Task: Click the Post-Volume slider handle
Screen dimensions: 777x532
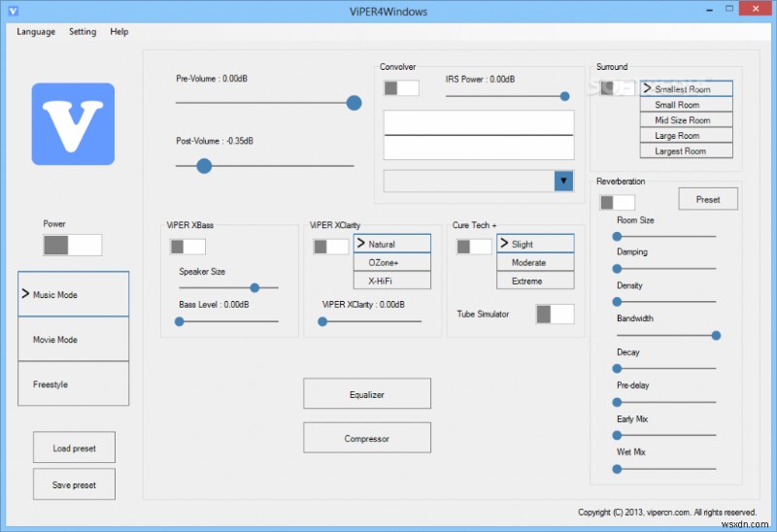Action: pos(204,166)
